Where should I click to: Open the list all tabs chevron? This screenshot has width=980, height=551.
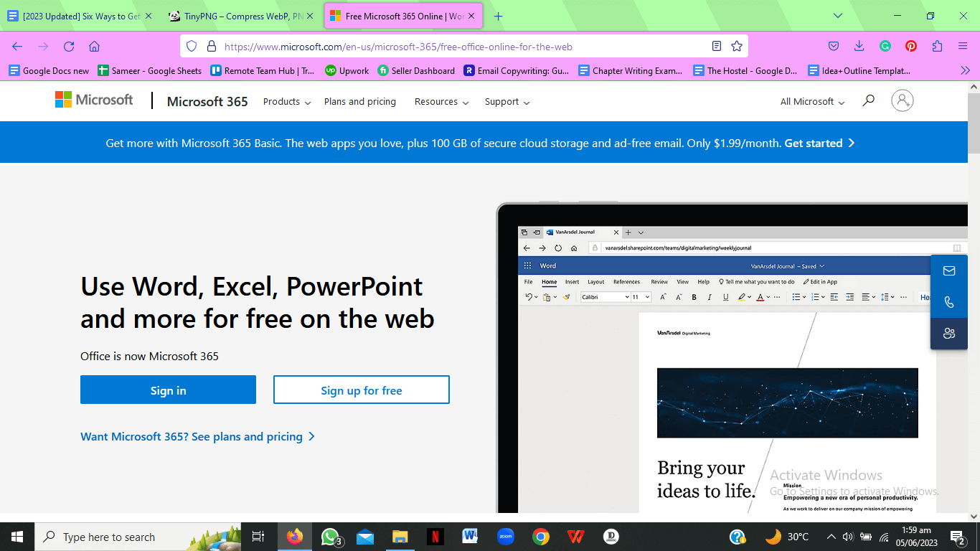coord(838,16)
